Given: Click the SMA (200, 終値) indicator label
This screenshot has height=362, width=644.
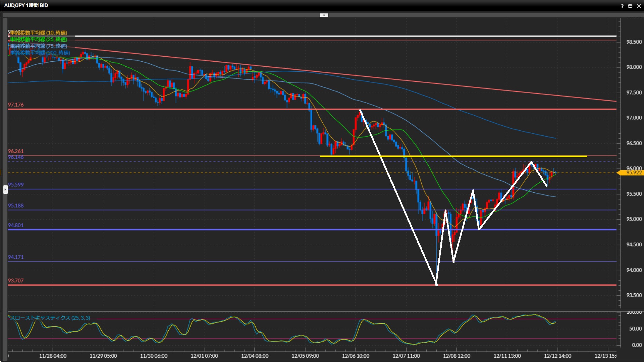Looking at the screenshot, I should tap(40, 53).
